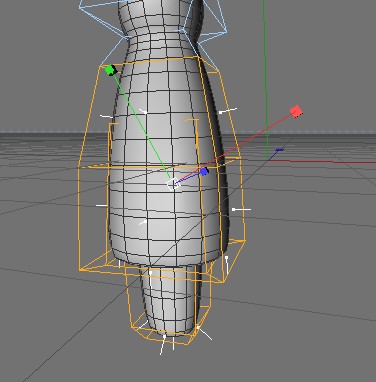Select the white pivot box at gizmo center
376x382 pixels.
coord(173,184)
